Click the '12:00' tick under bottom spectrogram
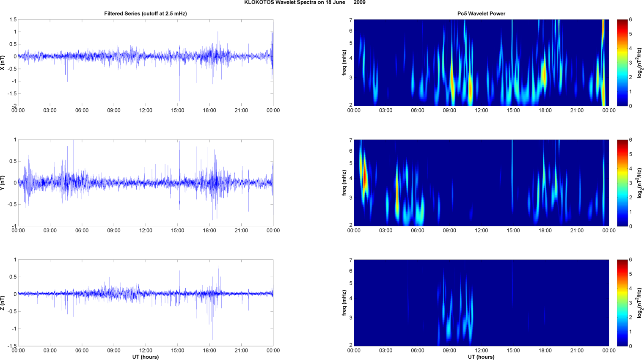Image resolution: width=644 pixels, height=360 pixels. [482, 350]
